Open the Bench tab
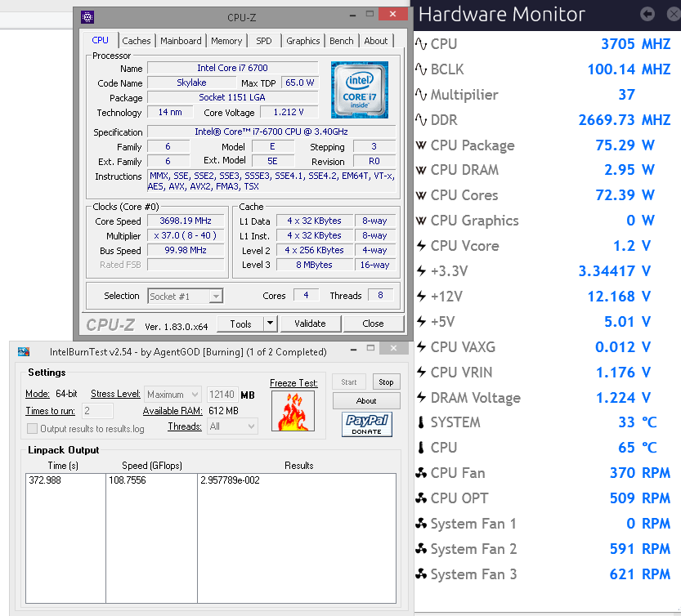This screenshot has width=681, height=616. tap(342, 41)
